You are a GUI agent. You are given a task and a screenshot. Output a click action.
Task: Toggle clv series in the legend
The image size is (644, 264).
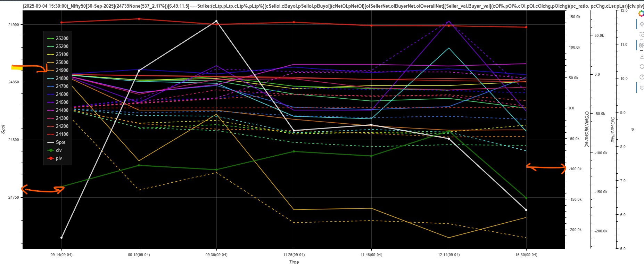point(59,150)
